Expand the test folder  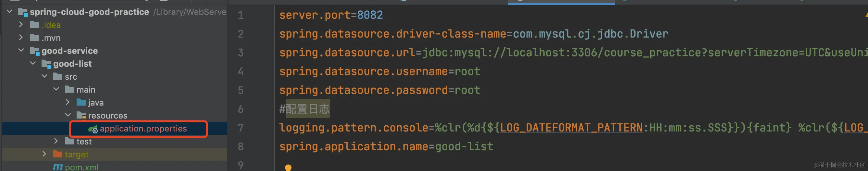point(56,141)
